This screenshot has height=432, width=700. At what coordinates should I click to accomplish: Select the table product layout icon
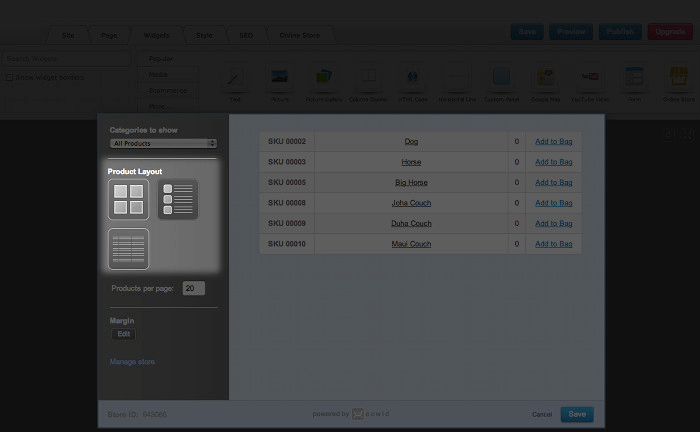click(x=128, y=249)
